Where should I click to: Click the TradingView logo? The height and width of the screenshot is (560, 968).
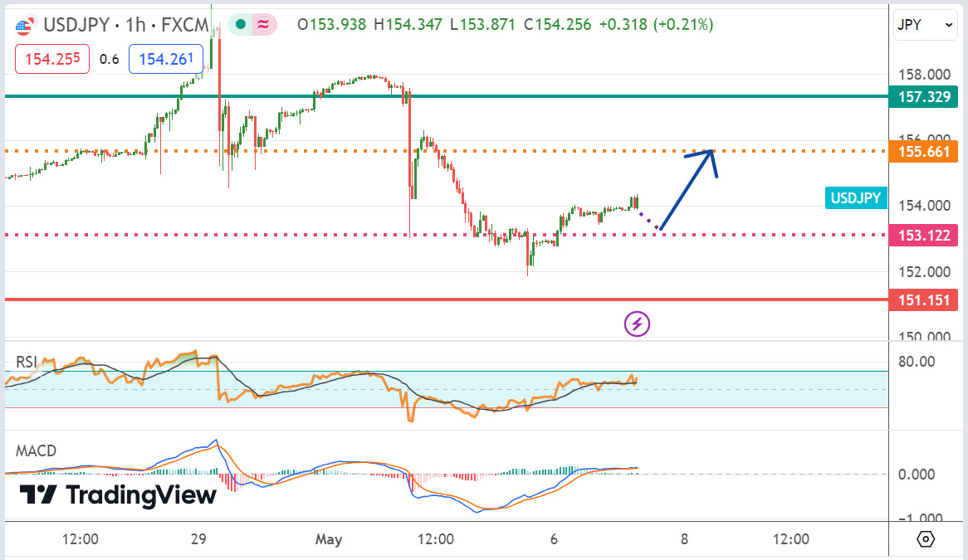[x=118, y=495]
